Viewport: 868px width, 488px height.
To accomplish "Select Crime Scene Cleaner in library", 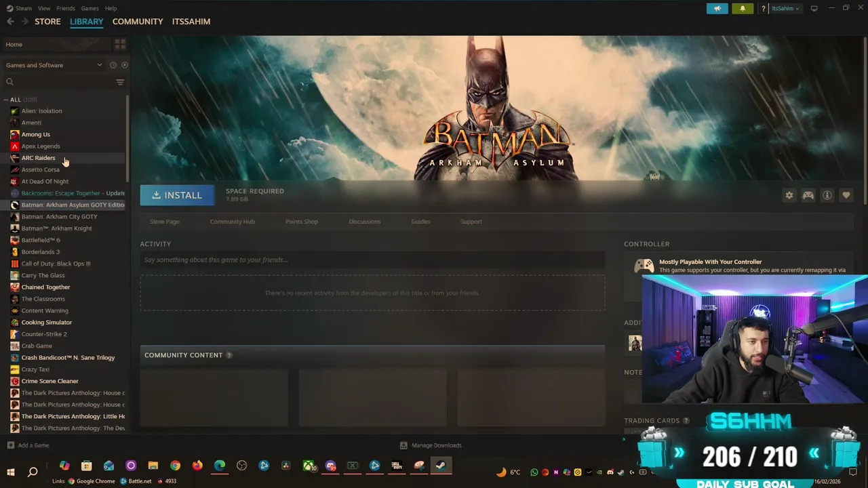I will pyautogui.click(x=50, y=381).
